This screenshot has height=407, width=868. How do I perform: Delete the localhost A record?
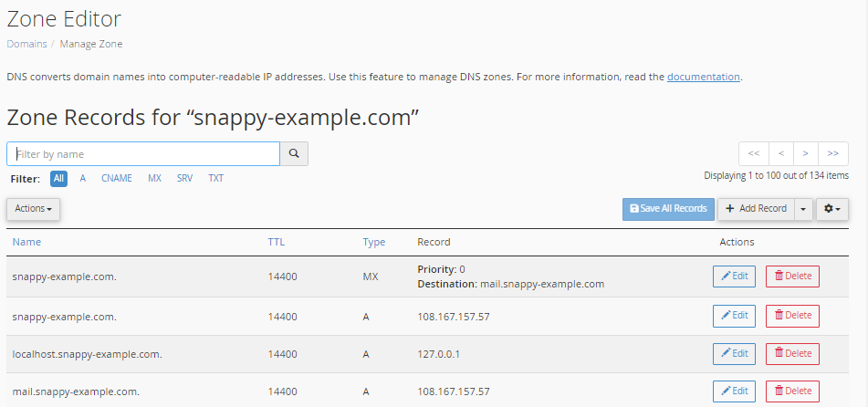792,353
